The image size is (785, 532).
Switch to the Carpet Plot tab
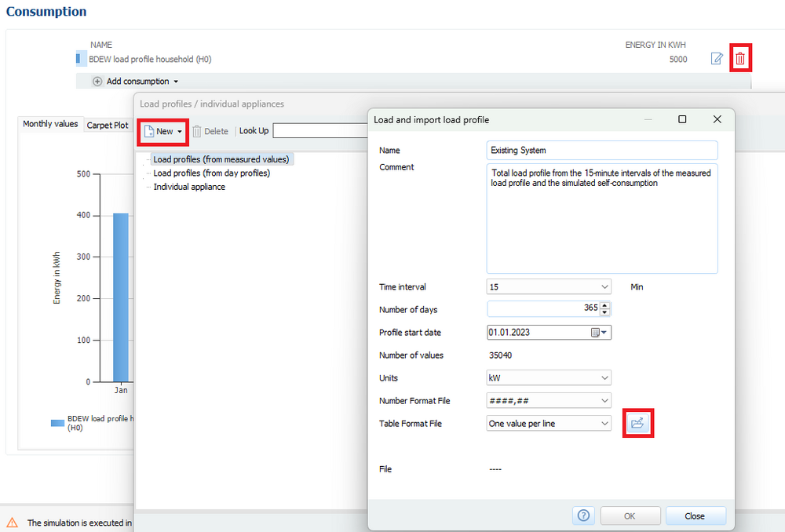pyautogui.click(x=108, y=125)
